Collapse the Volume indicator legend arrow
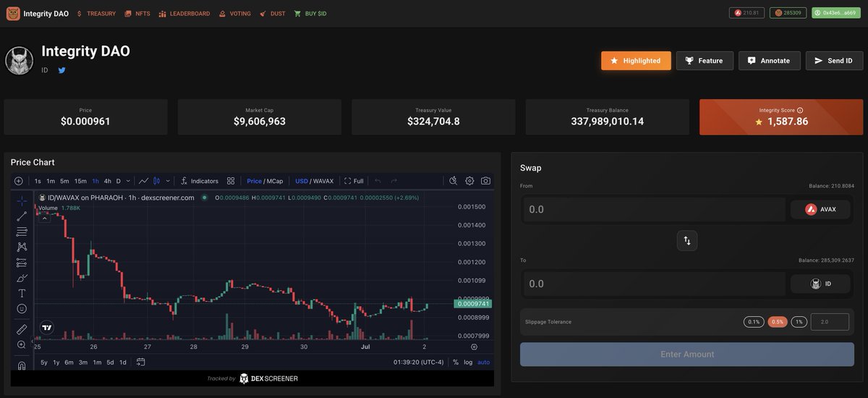The image size is (868, 398). tap(44, 216)
